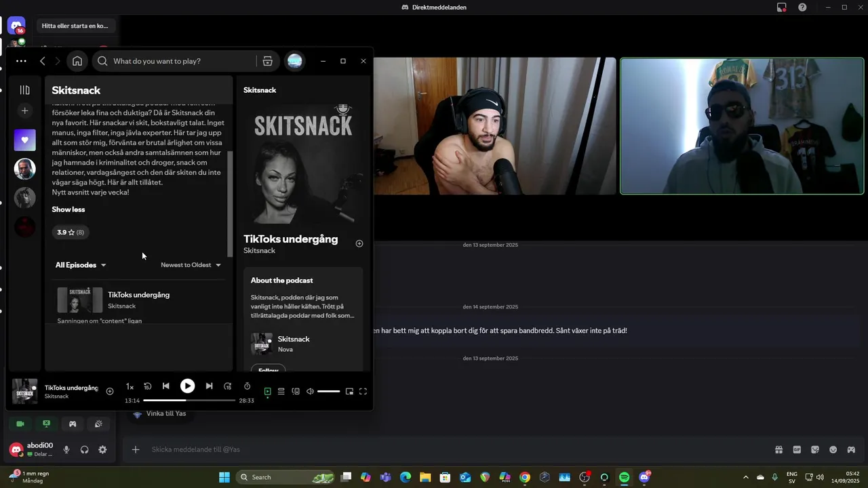
Task: Show hidden system tray icons
Action: [746, 477]
